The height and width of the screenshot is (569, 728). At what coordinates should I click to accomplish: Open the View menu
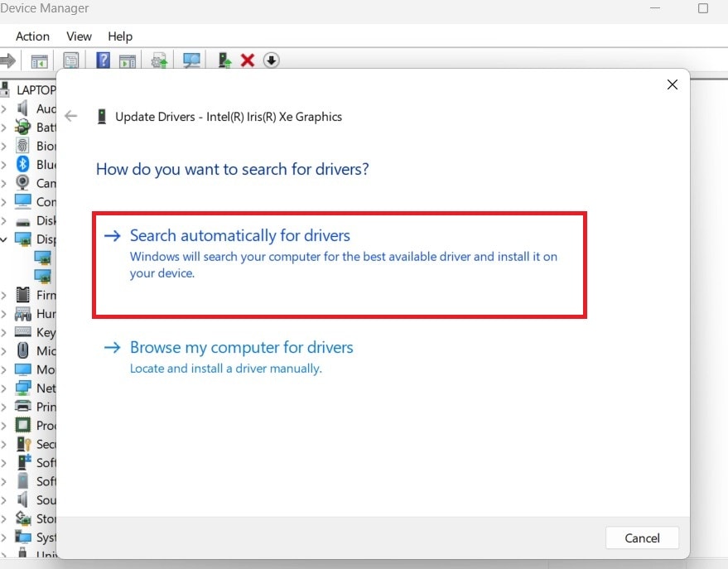point(79,36)
